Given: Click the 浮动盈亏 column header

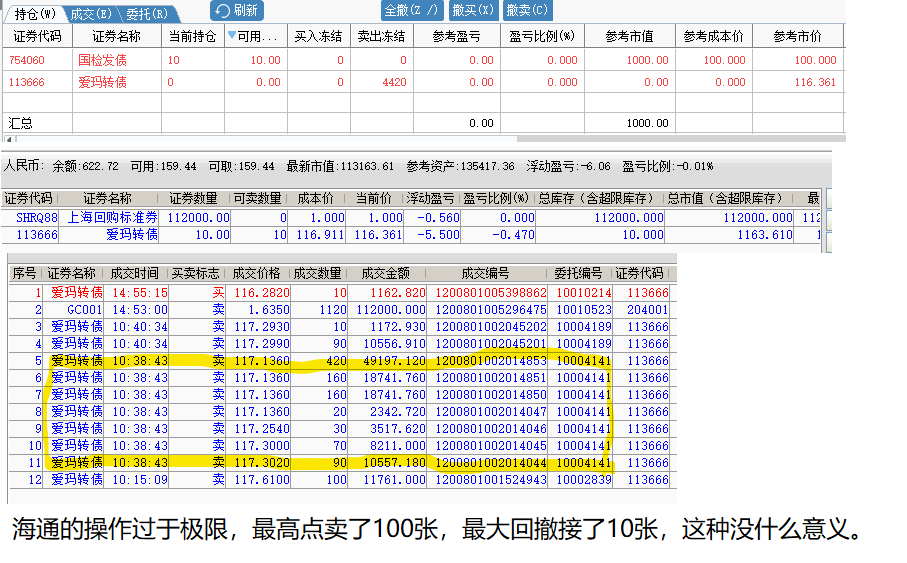Looking at the screenshot, I should (x=431, y=198).
